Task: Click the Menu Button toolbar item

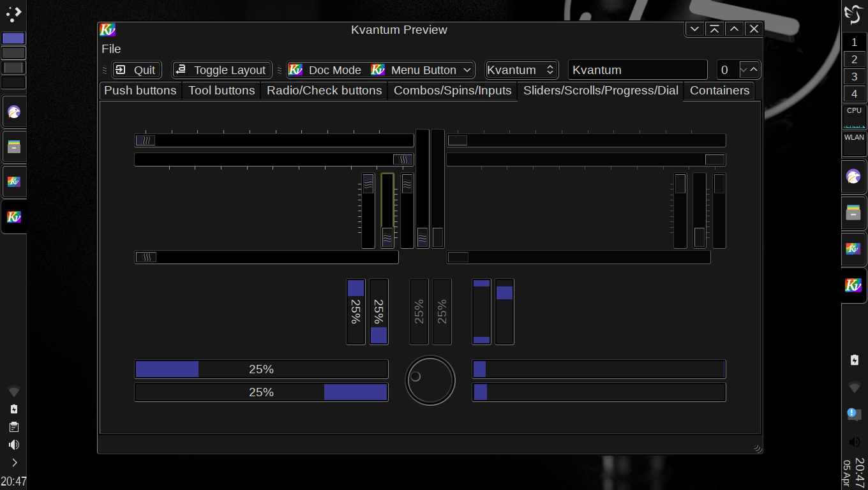Action: pyautogui.click(x=415, y=70)
